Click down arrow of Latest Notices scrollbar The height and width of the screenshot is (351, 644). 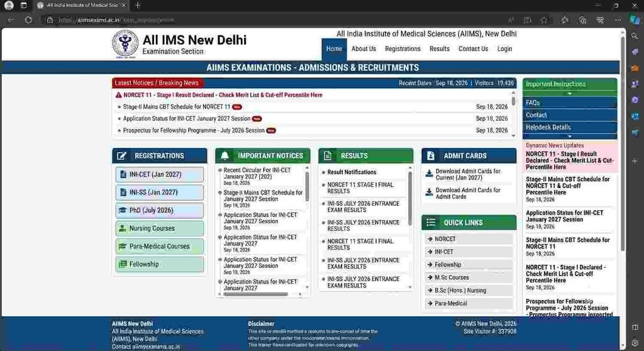(513, 136)
